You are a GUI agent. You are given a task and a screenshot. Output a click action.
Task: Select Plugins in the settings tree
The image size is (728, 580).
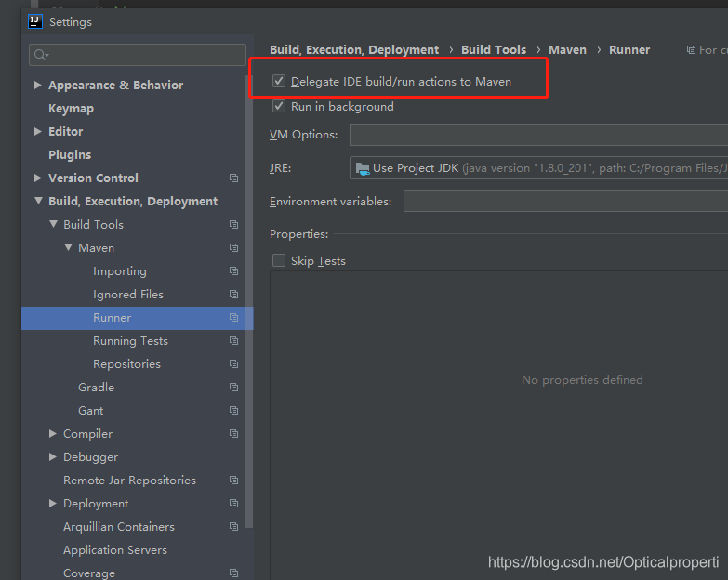click(x=70, y=154)
